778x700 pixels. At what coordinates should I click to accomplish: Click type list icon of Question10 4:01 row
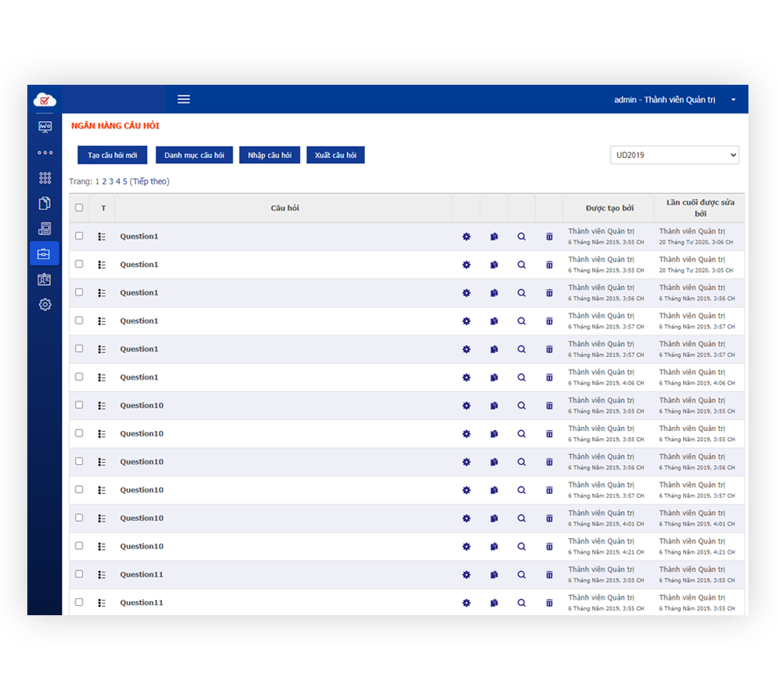(x=102, y=519)
